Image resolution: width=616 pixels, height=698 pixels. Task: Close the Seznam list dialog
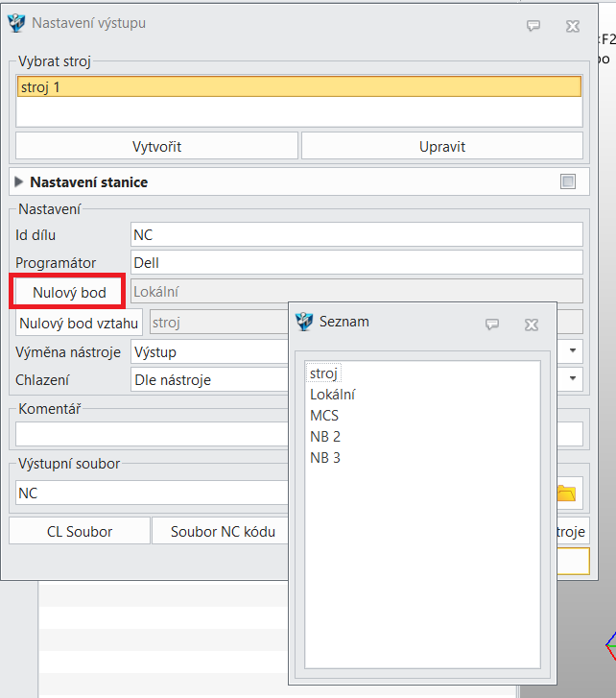click(532, 325)
